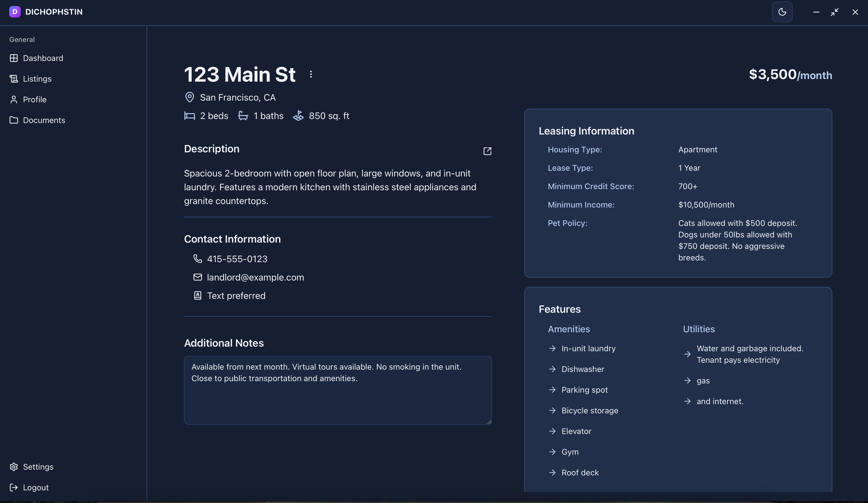Click the phone icon beside 415-555-0123
Viewport: 868px width, 503px height.
pos(197,258)
